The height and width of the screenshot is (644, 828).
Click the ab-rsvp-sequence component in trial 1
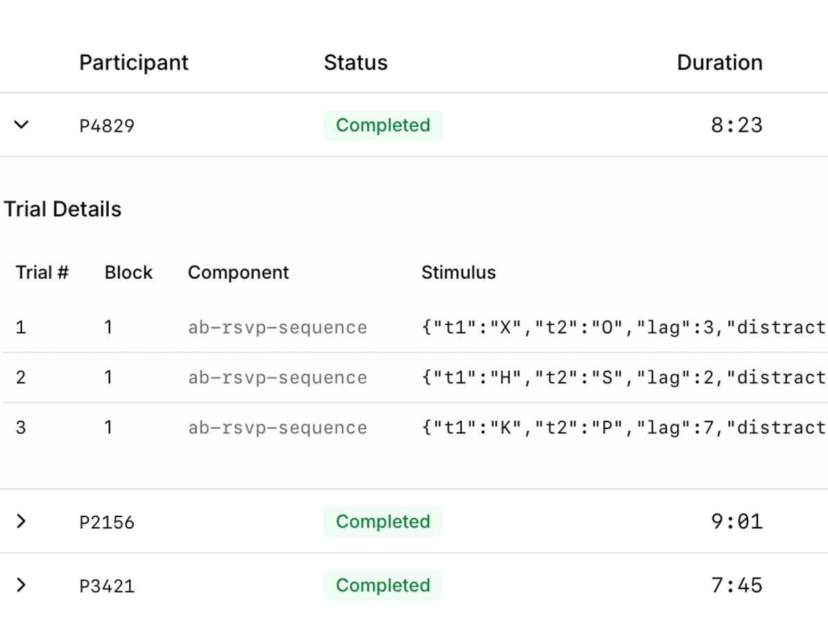pos(277,327)
